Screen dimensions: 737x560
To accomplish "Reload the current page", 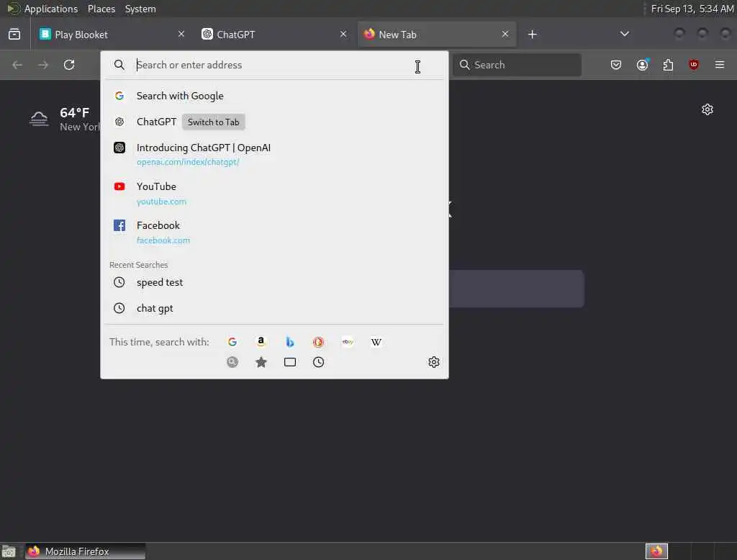I will pos(69,65).
